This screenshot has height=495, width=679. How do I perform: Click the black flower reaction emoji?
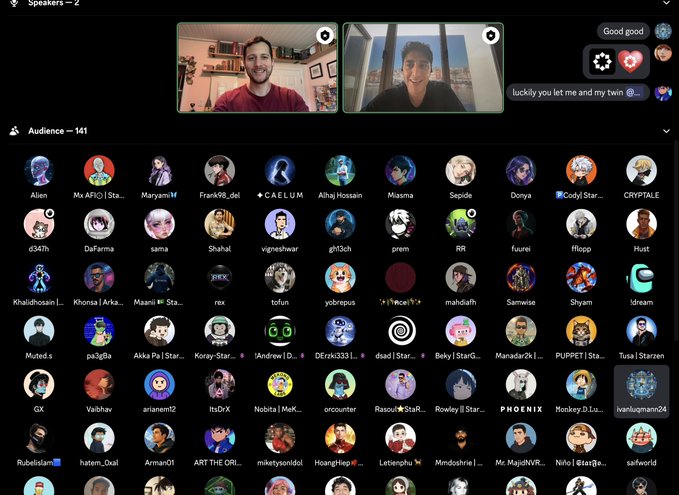pos(602,61)
